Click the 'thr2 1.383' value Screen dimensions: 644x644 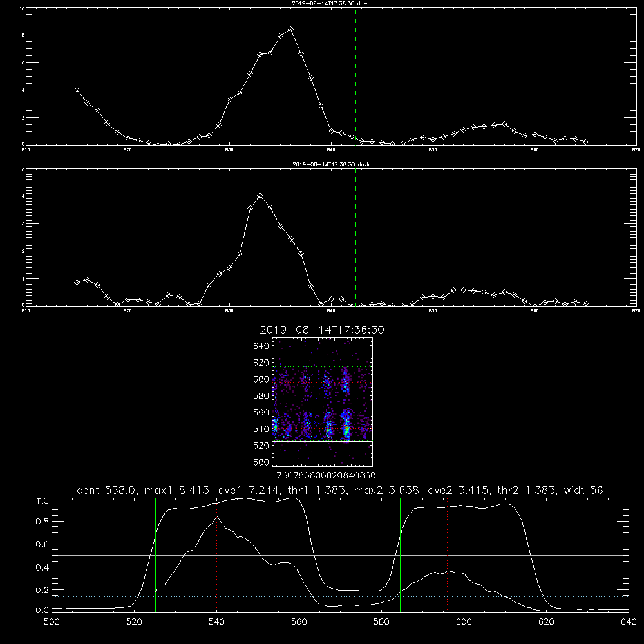click(x=527, y=490)
